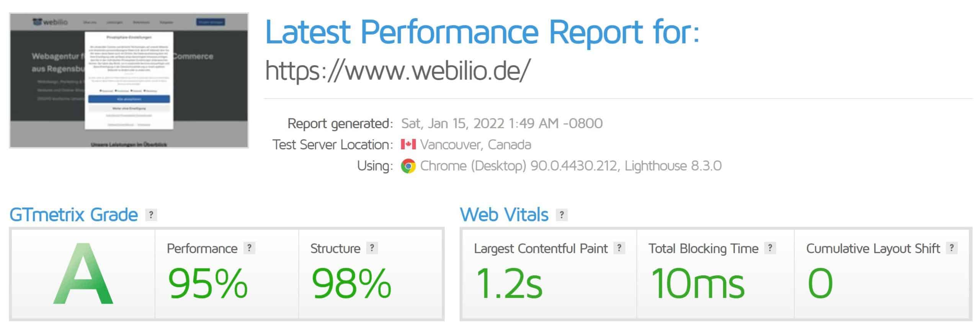This screenshot has width=980, height=335.
Task: Click the Largest Contentful Paint help icon
Action: pos(619,248)
